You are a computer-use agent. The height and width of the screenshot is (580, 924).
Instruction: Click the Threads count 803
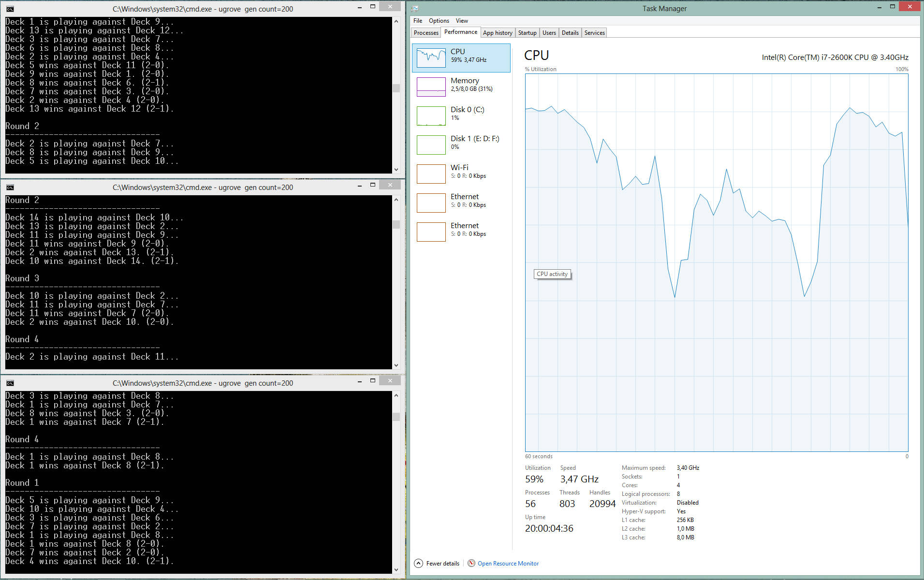pos(567,504)
